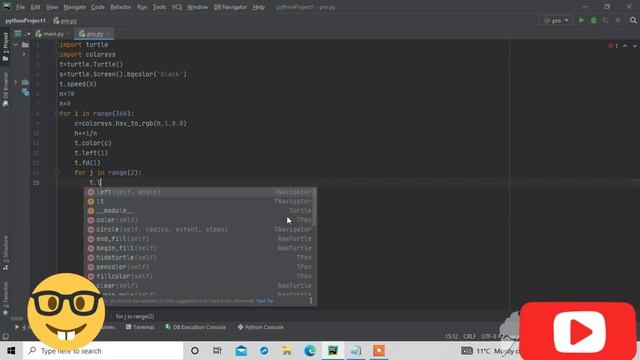
Task: Open the Code menu
Action: (98, 7)
